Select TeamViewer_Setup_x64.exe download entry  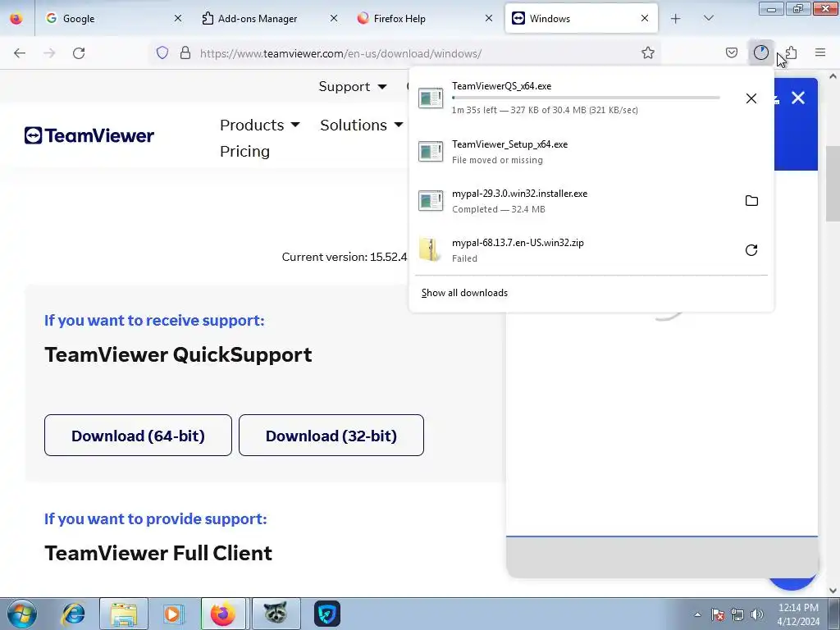pos(591,152)
